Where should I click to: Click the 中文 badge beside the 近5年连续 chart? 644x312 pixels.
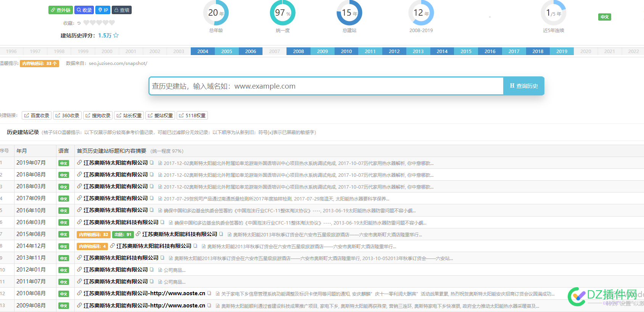pos(605,17)
